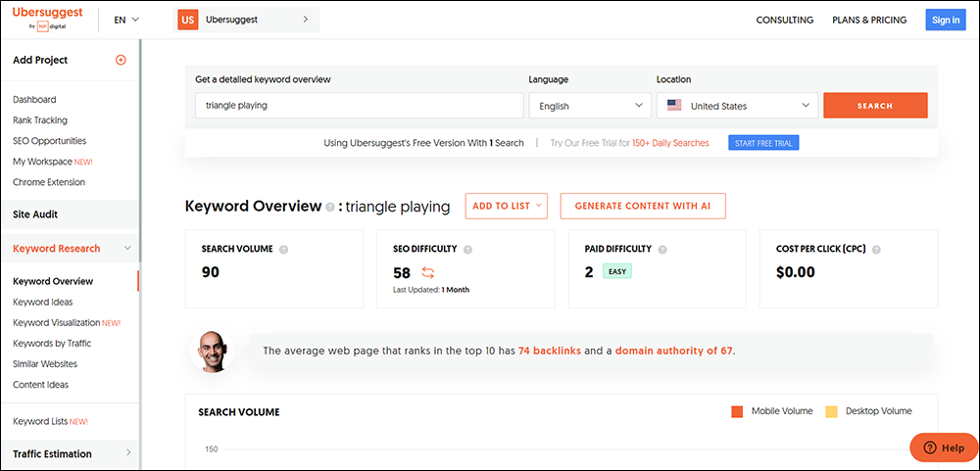
Task: Click the 74 backlinks text
Action: tap(550, 352)
